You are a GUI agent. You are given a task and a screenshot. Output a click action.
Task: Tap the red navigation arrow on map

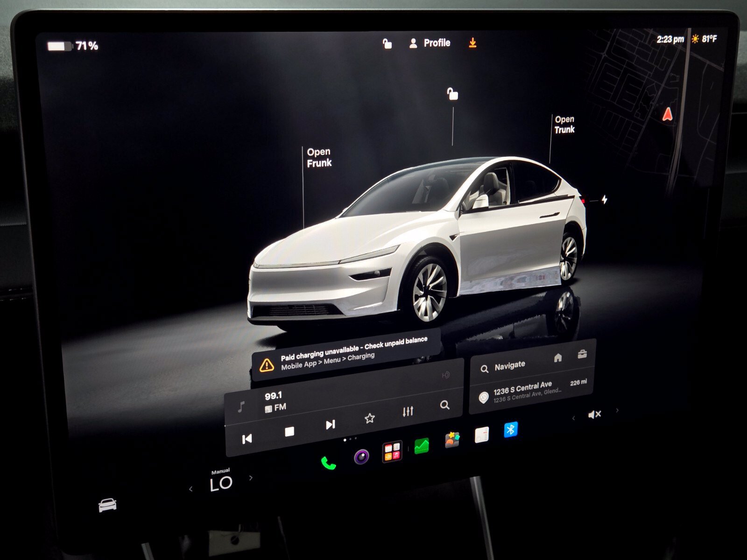tap(668, 114)
